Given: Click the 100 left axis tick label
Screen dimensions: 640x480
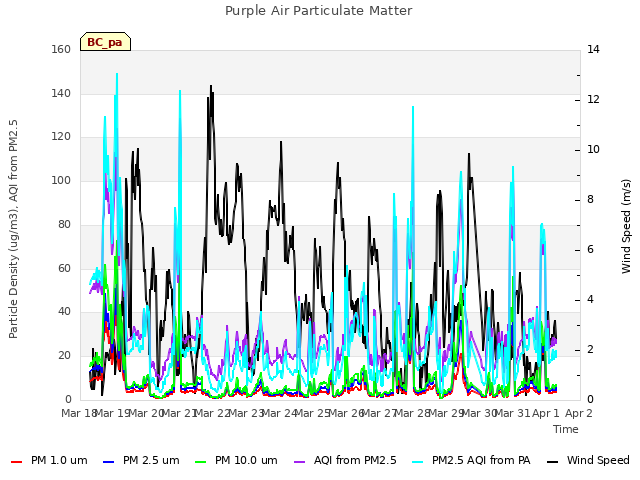Looking at the screenshot, I should click(61, 180).
